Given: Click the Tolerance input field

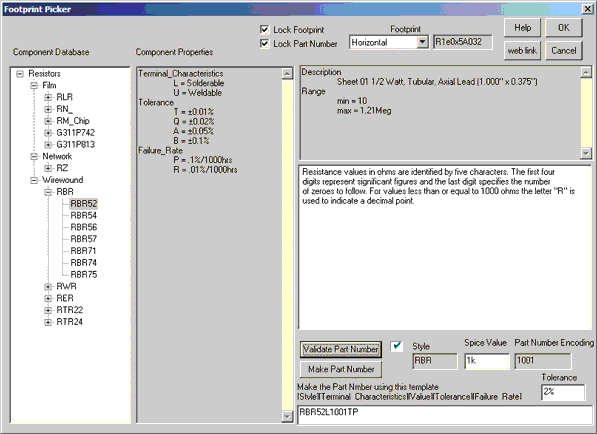Looking at the screenshot, I should point(563,392).
